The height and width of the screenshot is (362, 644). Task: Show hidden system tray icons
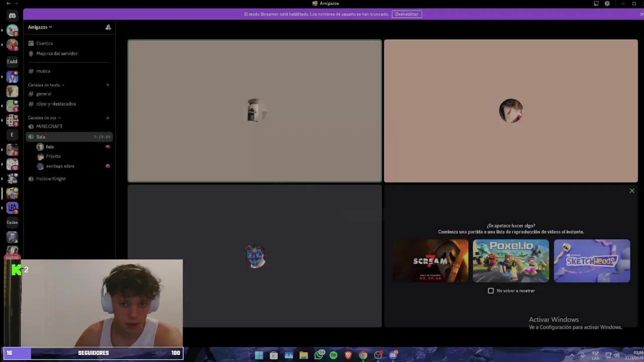coord(572,355)
